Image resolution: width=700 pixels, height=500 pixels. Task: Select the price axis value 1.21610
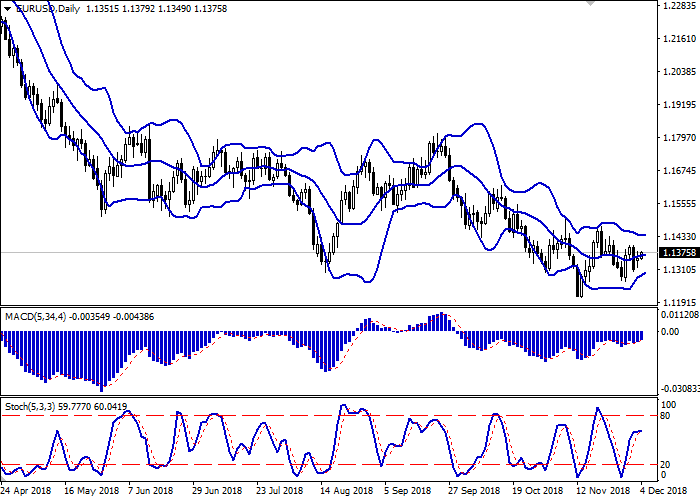[680, 39]
